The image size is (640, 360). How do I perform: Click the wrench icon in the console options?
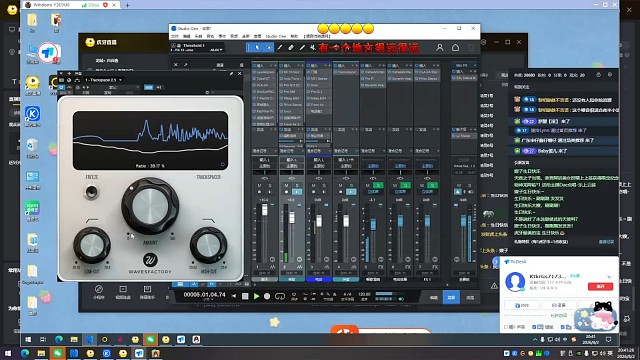point(185,65)
